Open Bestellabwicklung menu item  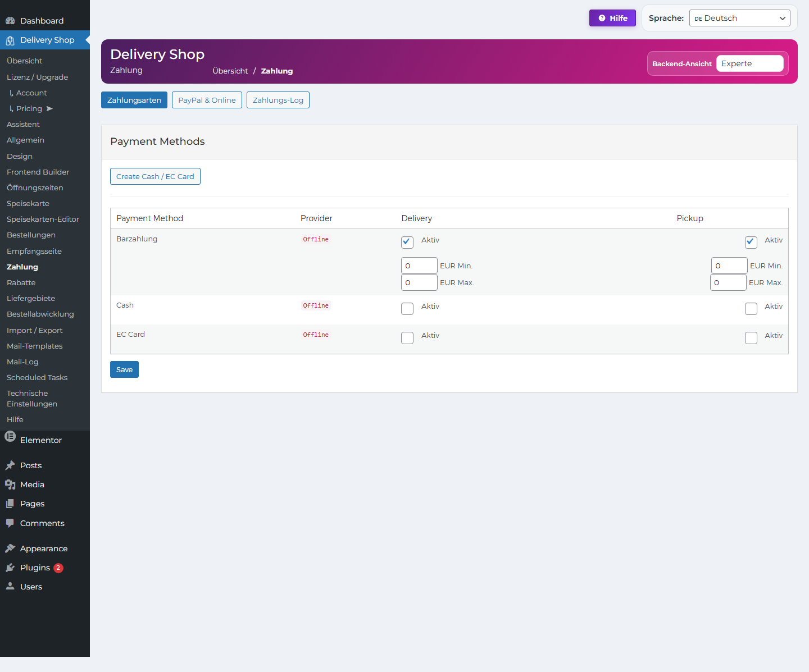pyautogui.click(x=40, y=314)
